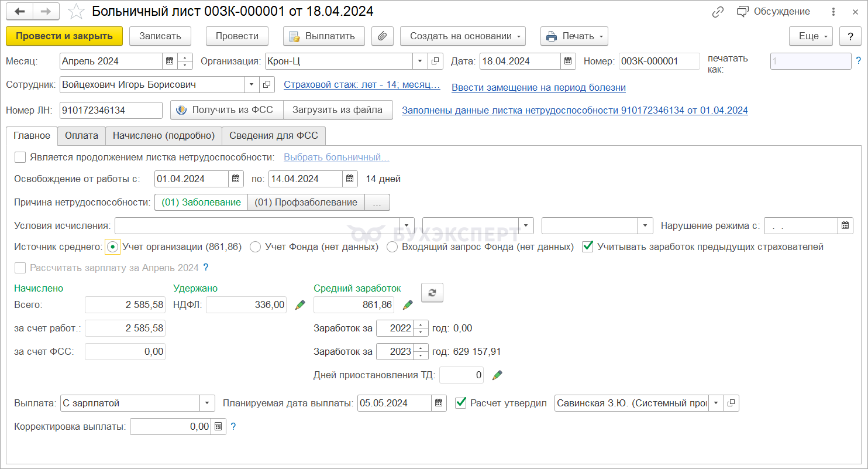Add document to favorites with star
Screen dimensions: 868x469
(x=76, y=12)
